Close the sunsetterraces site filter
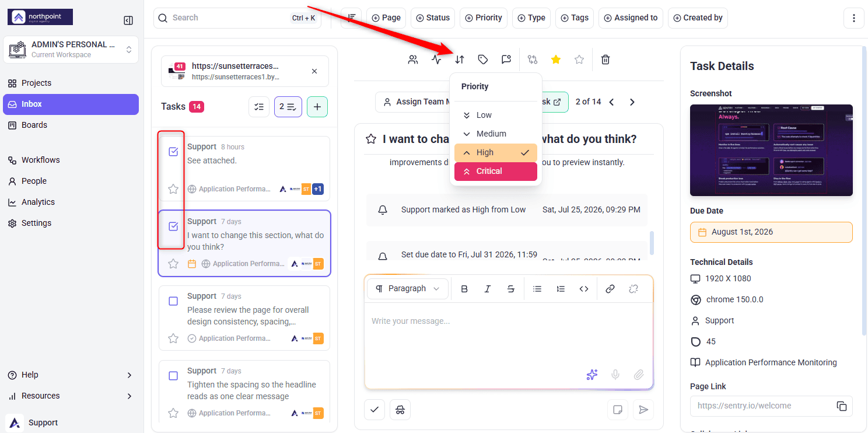Viewport: 868px width, 433px height. point(314,71)
